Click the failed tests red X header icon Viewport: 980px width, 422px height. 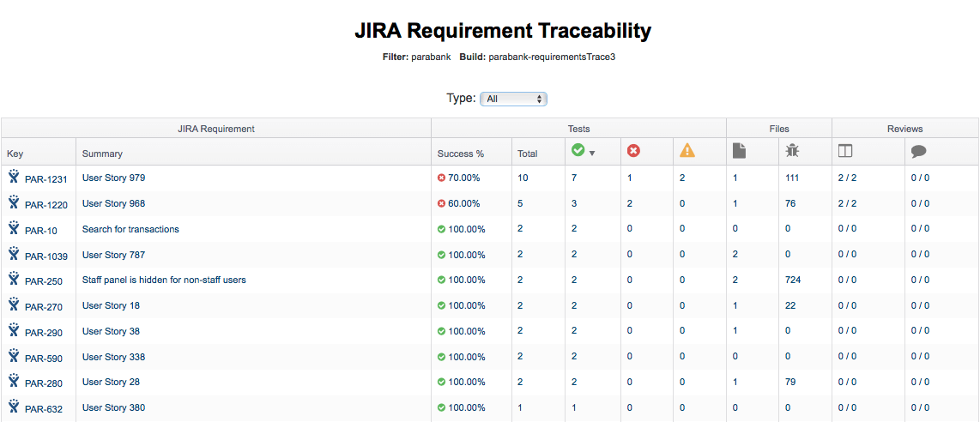click(x=633, y=151)
